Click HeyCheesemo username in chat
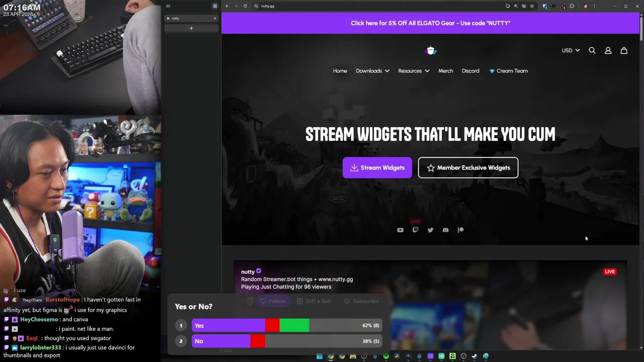Screen dimensions: 644x362 (x=39, y=319)
